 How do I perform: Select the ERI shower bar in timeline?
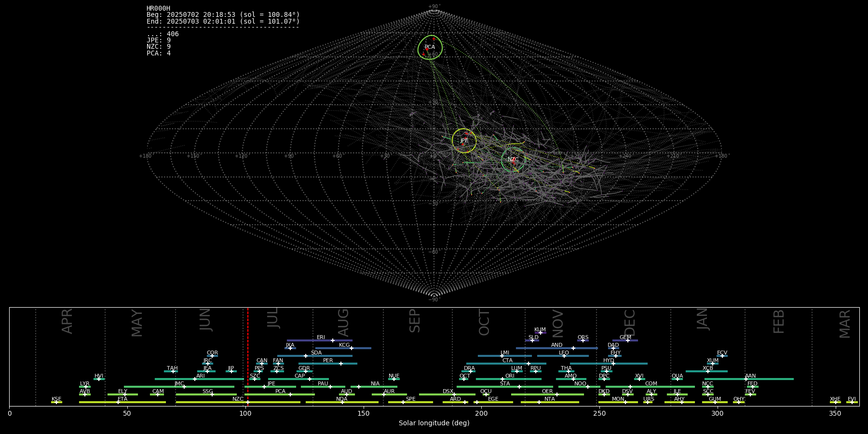(x=320, y=340)
